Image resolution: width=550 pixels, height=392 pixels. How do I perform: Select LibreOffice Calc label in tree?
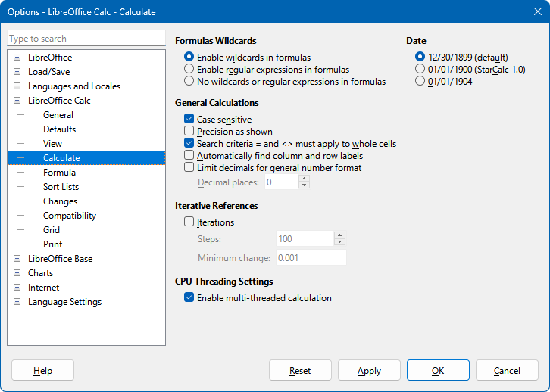click(x=59, y=101)
